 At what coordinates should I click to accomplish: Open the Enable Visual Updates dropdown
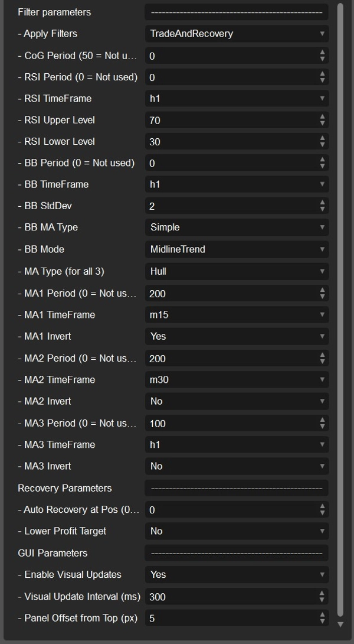click(x=236, y=574)
